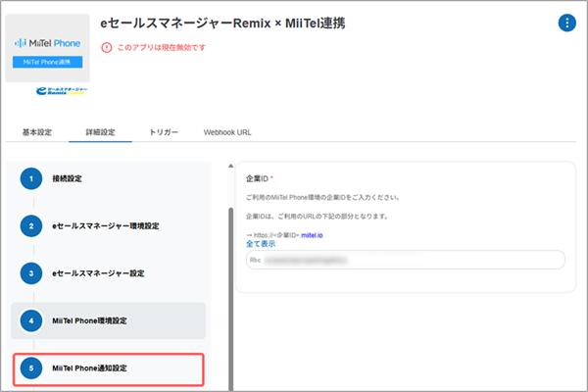588x392 pixels.
Task: Click the 全て表示 link
Action: tap(261, 244)
